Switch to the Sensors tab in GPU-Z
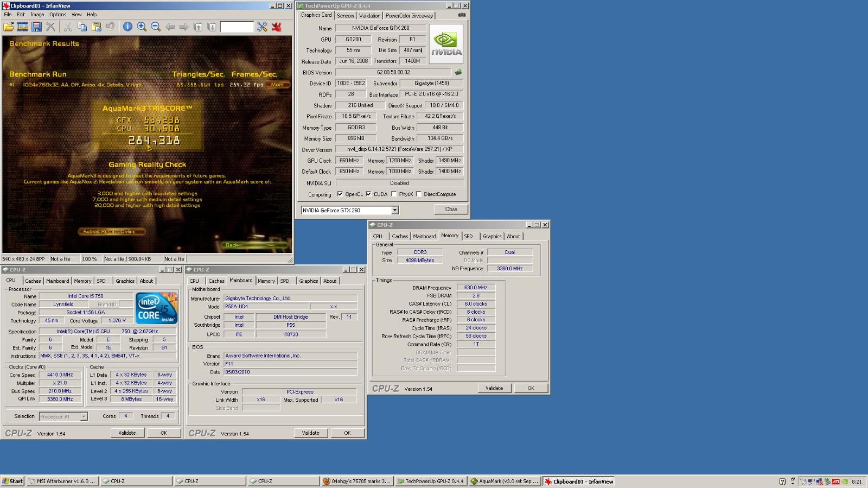 pyautogui.click(x=345, y=16)
